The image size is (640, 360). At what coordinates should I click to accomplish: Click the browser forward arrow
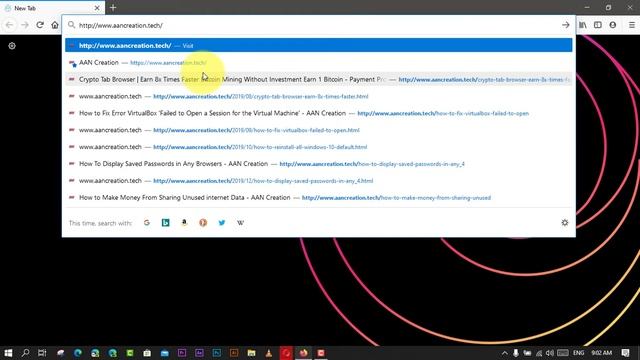[x=25, y=25]
